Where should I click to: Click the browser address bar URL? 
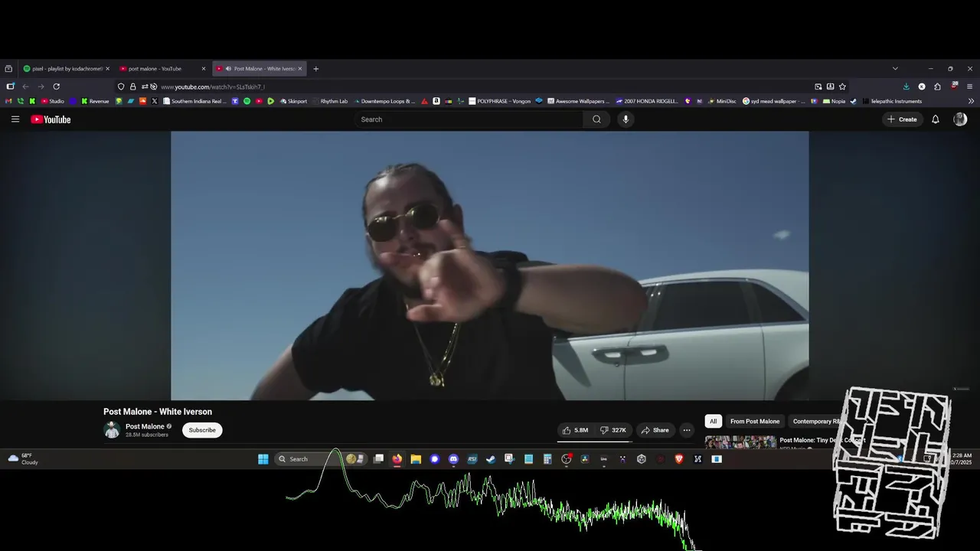click(x=213, y=87)
